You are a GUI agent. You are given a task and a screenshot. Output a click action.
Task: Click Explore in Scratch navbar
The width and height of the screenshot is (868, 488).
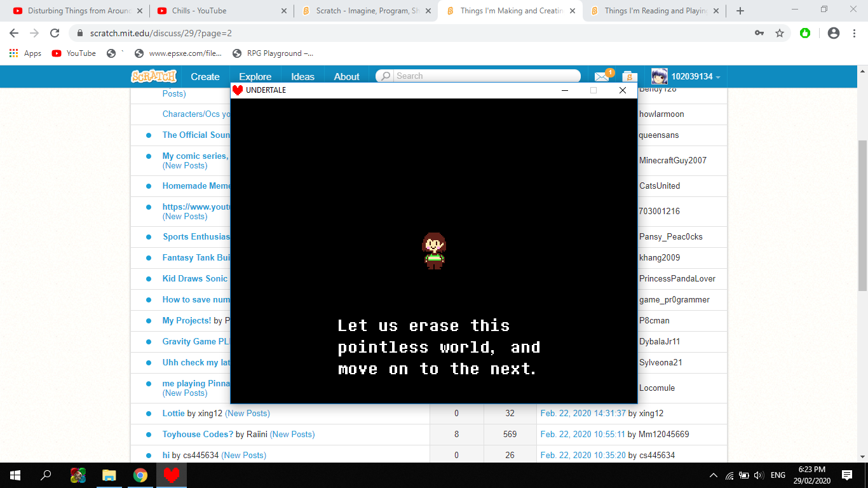coord(255,77)
